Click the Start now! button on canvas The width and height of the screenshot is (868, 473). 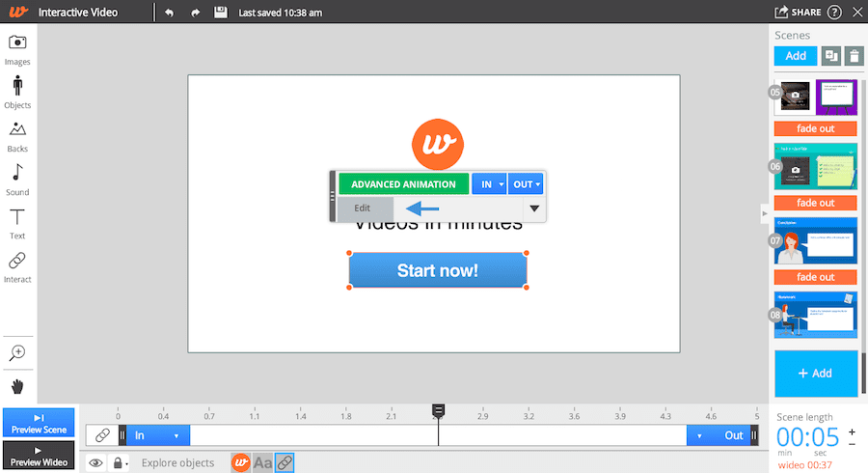pyautogui.click(x=437, y=270)
